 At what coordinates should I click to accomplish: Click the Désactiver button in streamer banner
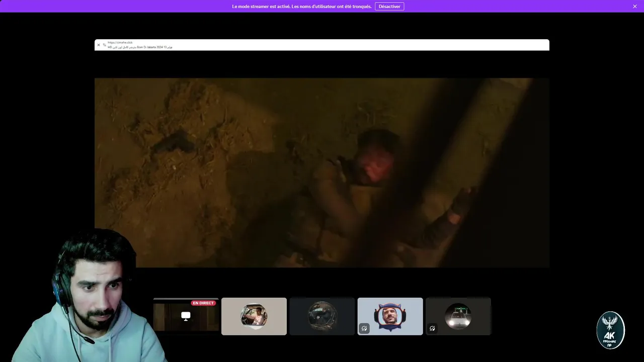point(389,7)
